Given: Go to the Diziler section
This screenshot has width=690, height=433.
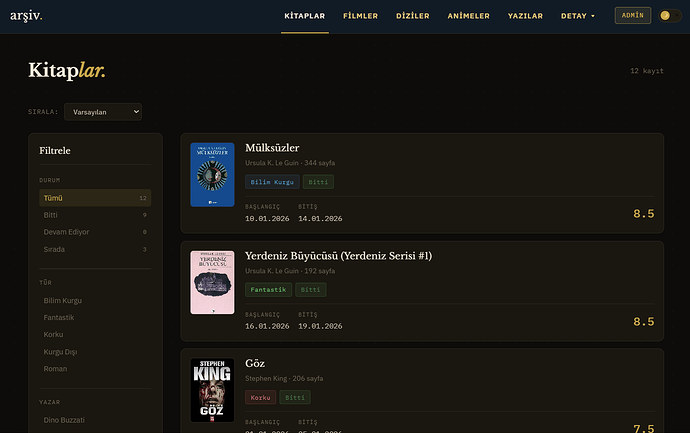Looking at the screenshot, I should click(x=413, y=16).
